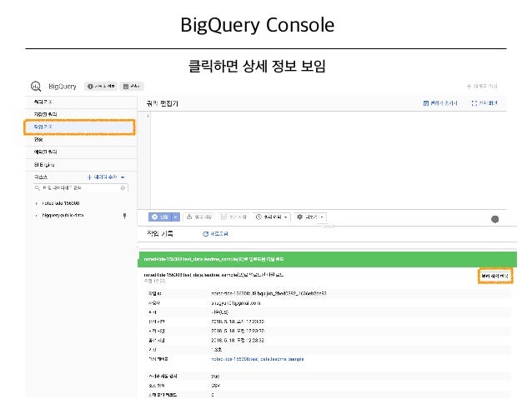Click the resize handle between the editor and Job history
This screenshot has width=532, height=399.
click(328, 226)
